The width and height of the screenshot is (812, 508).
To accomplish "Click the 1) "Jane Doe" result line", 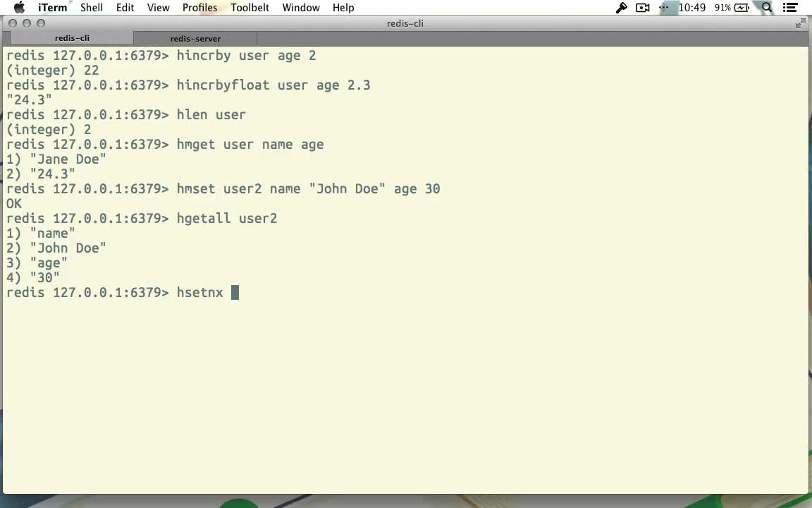I will pos(56,159).
